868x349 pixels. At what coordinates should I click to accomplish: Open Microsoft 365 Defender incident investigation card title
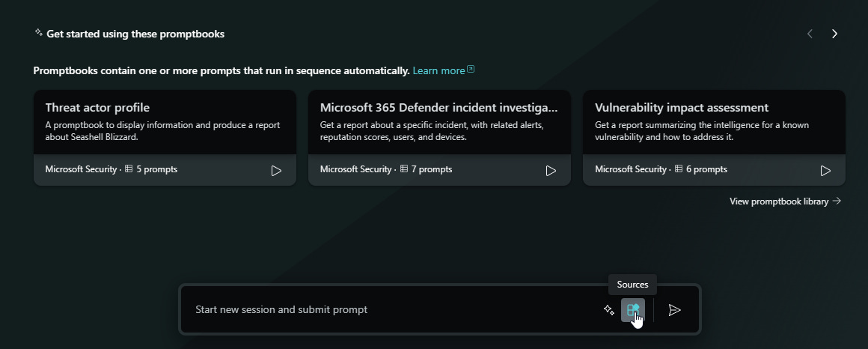(x=439, y=107)
